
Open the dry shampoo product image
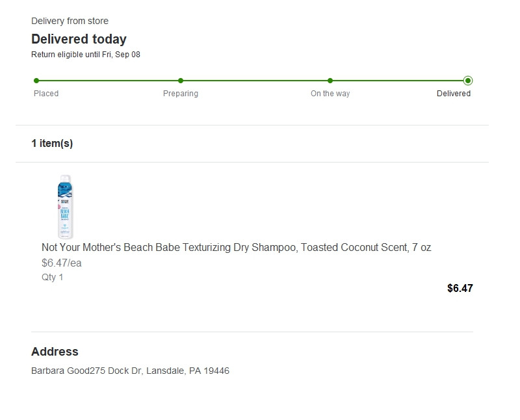pos(65,207)
